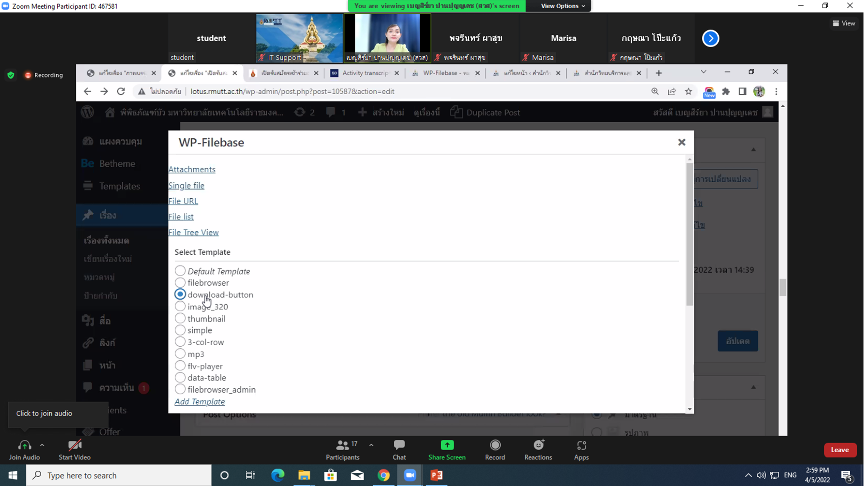Viewport: 868px width, 486px height.
Task: Select the filebrowser template radio button
Action: pos(181,283)
